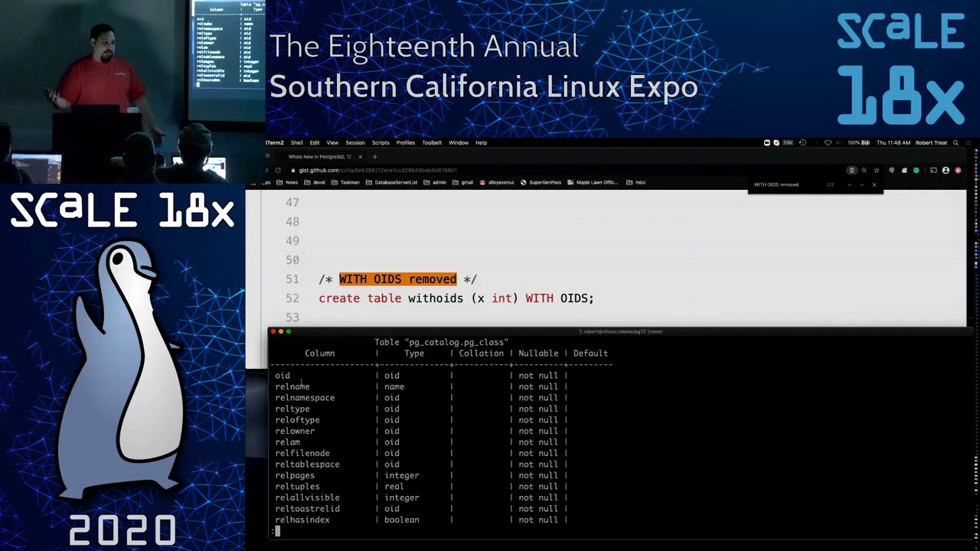This screenshot has height=551, width=980.
Task: Click the terminal window's red close button
Action: 273,331
